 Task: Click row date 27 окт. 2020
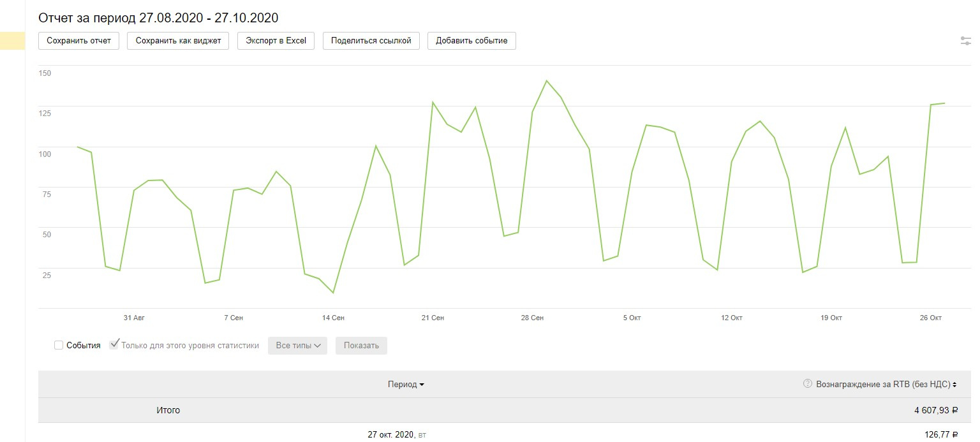(397, 435)
